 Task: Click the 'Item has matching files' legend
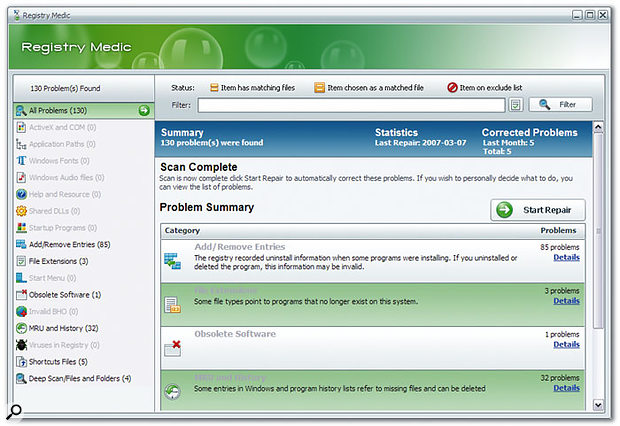[x=252, y=88]
